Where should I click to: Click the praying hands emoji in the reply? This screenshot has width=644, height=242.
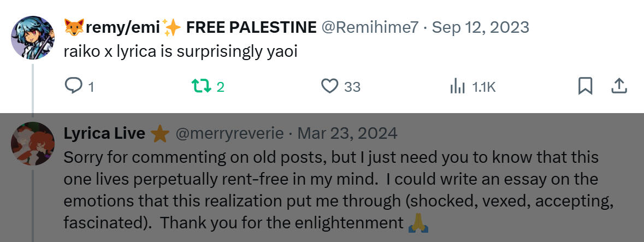[418, 223]
